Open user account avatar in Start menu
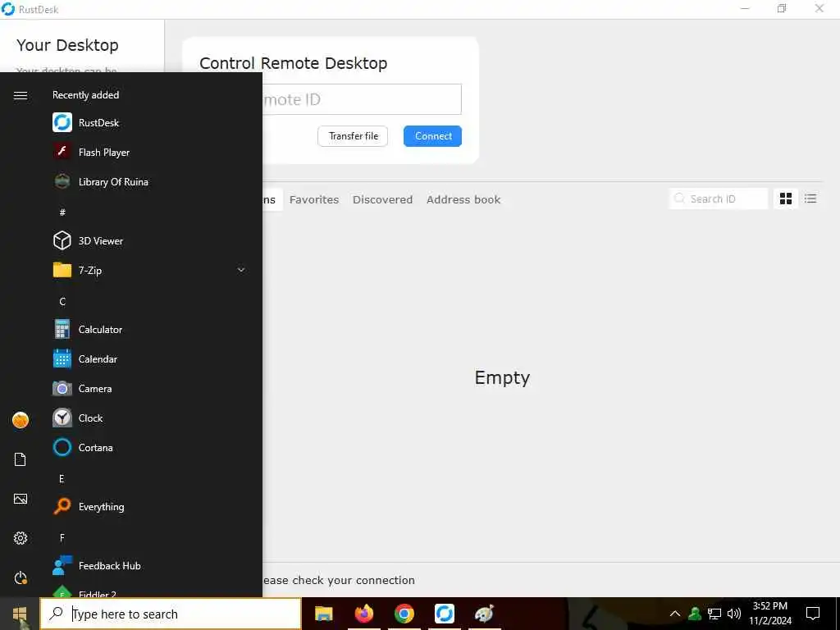840x630 pixels. [21, 420]
